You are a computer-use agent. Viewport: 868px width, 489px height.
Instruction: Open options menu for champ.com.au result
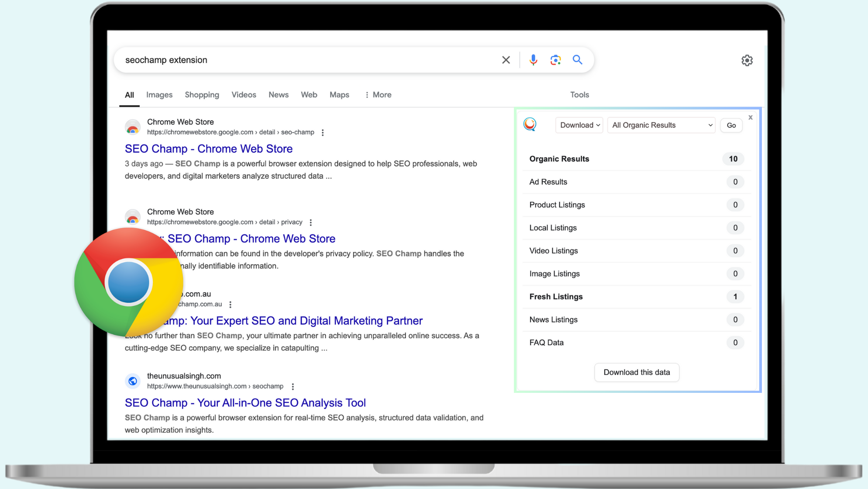231,305
